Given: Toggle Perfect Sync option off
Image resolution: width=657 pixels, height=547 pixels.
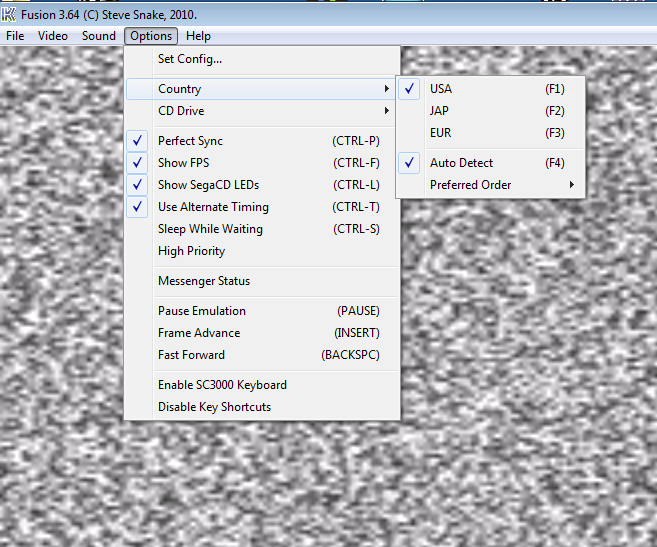Looking at the screenshot, I should [x=262, y=141].
